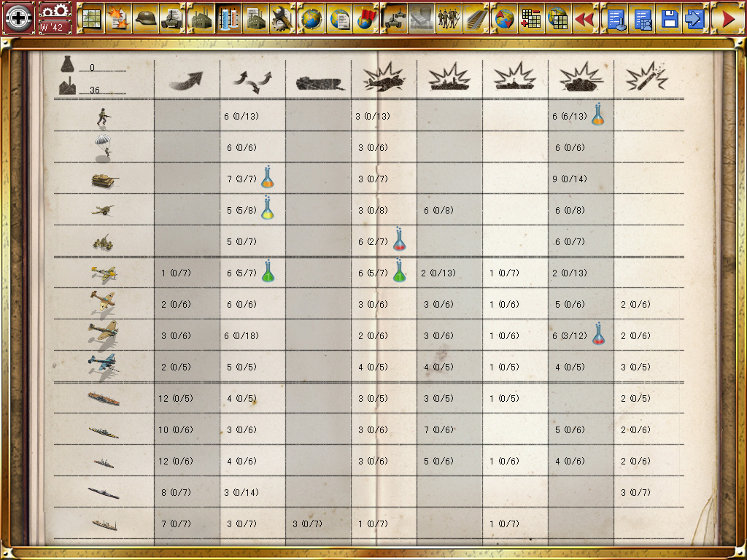Click the iron cross faction emblem
This screenshot has height=560, width=747.
(x=18, y=18)
